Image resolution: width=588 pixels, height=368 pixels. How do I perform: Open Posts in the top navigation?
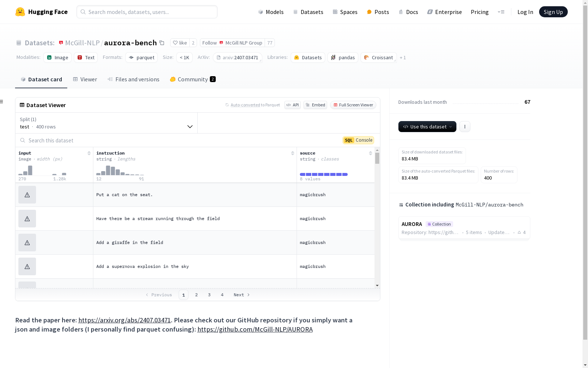[x=378, y=12]
